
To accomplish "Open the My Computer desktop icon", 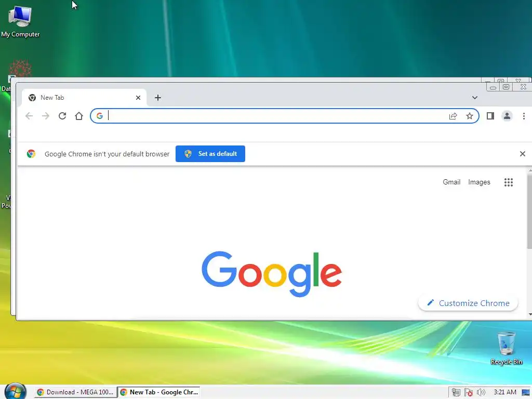I will coord(20,22).
